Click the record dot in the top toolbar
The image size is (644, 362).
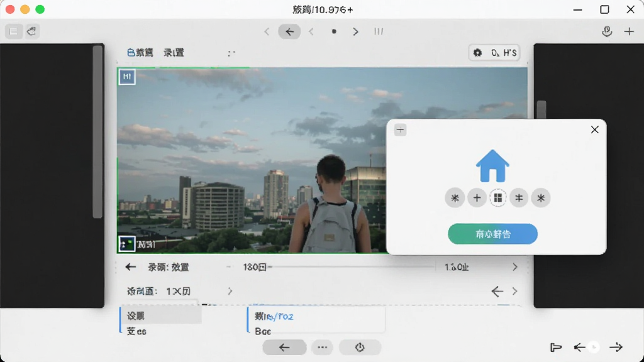[x=334, y=31]
